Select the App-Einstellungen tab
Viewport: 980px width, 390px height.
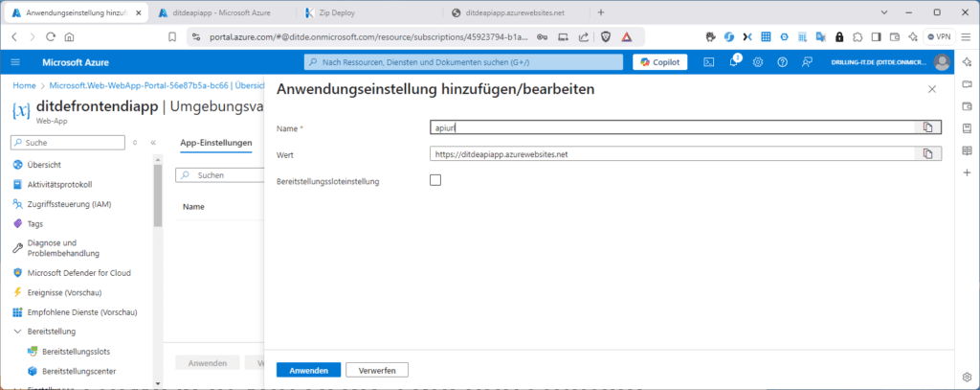[215, 143]
